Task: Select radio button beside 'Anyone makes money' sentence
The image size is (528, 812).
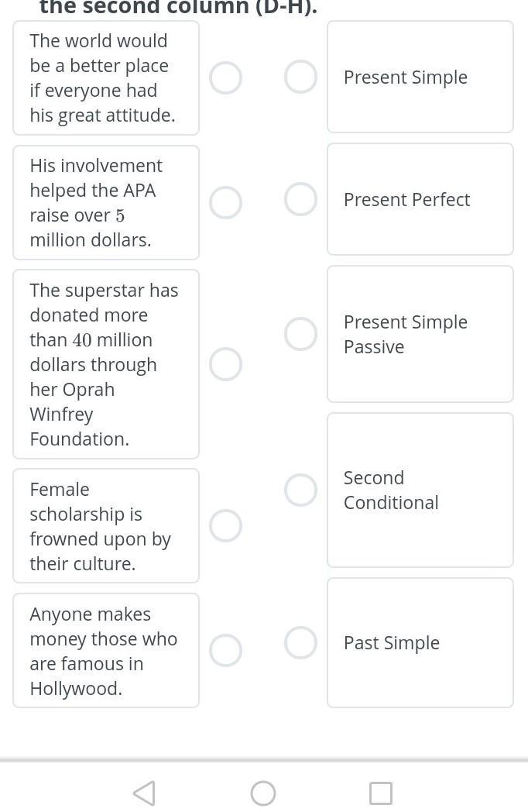Action: pyautogui.click(x=225, y=650)
